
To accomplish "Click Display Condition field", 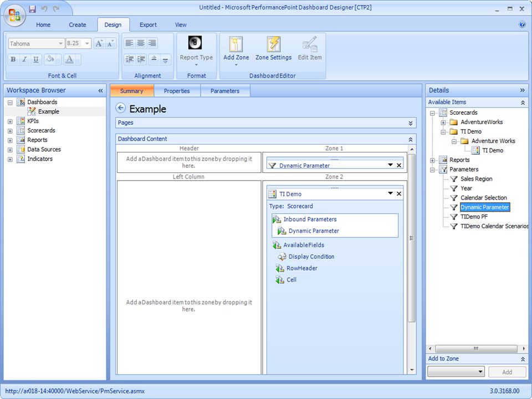I will pos(311,257).
